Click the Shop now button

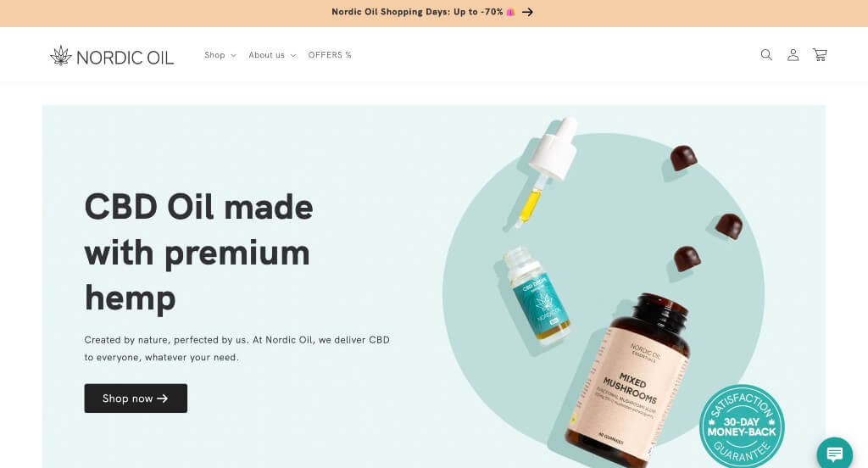(136, 398)
